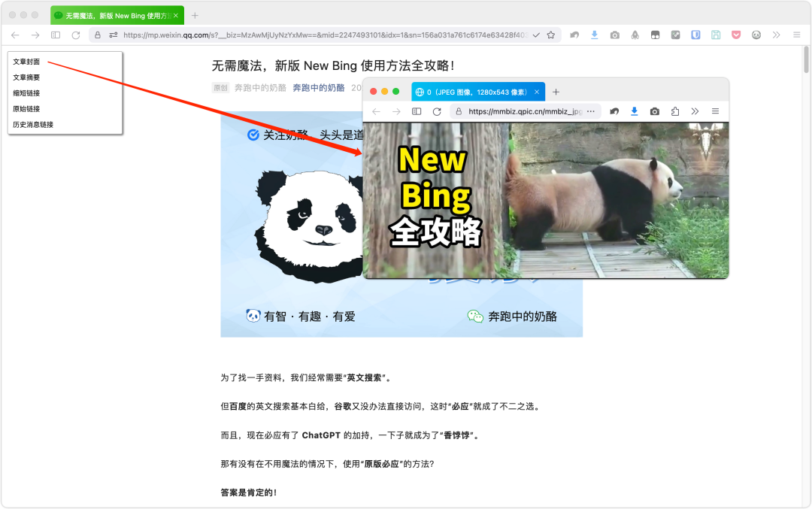Open new tab in popup image window
Viewport: 812px width, 509px height.
tap(556, 92)
